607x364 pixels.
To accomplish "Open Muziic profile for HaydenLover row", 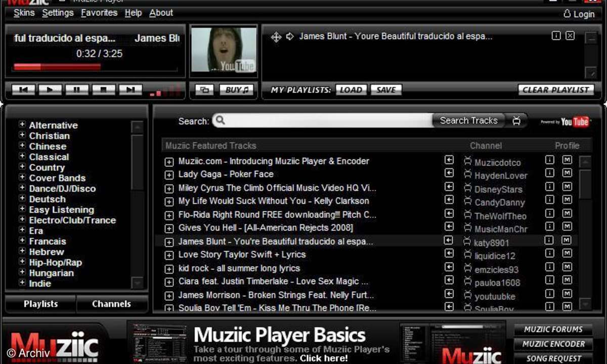I will [x=567, y=173].
